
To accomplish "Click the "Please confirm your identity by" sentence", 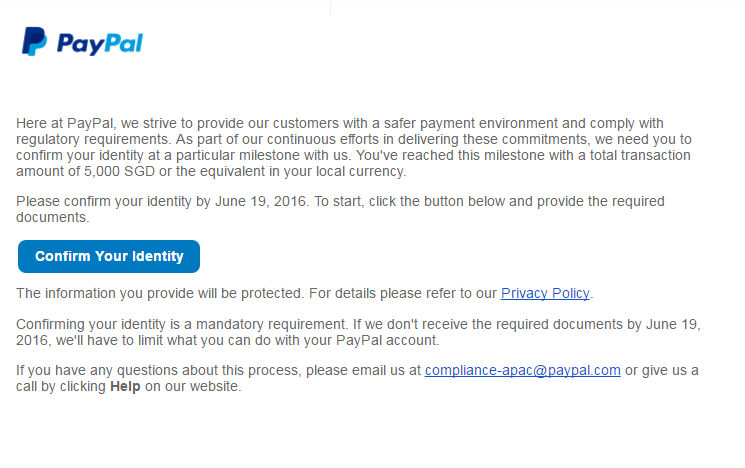I will [x=113, y=201].
